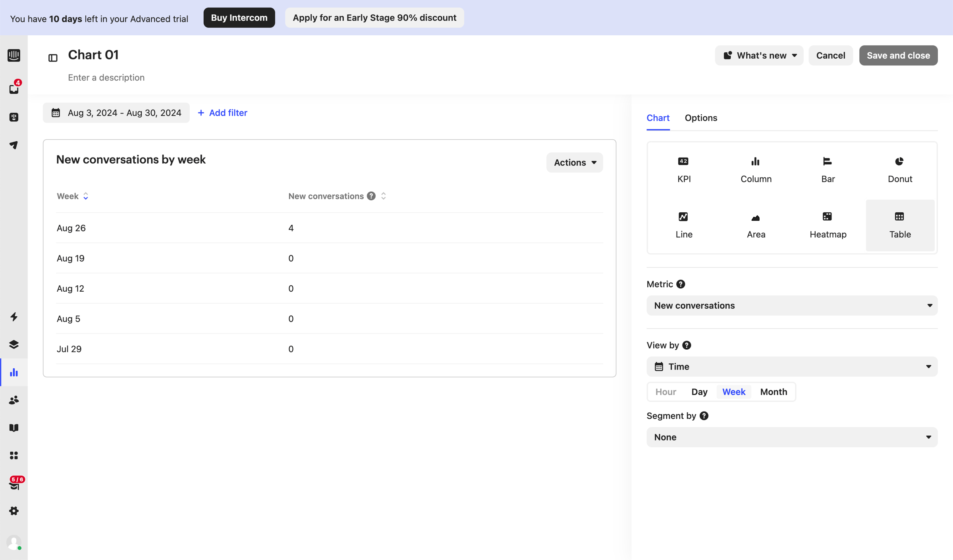Open the Outbound paper plane icon
This screenshot has height=560, width=953.
click(x=14, y=145)
